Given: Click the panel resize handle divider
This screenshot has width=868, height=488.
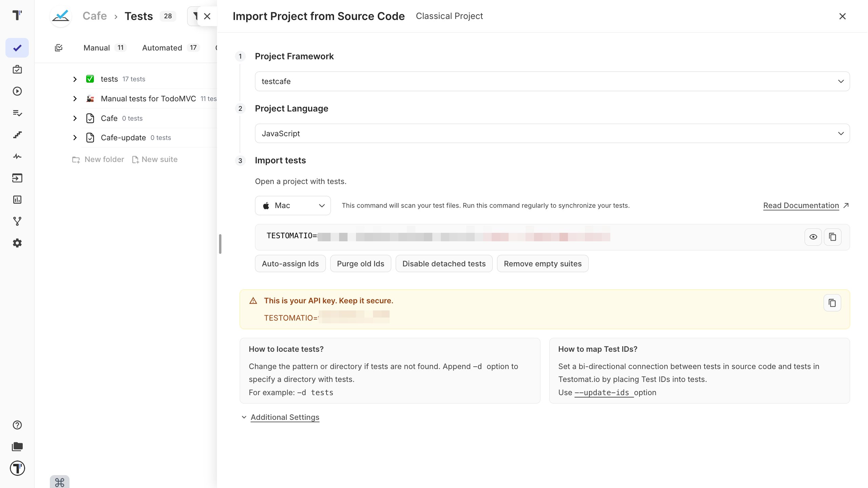Looking at the screenshot, I should click(220, 244).
